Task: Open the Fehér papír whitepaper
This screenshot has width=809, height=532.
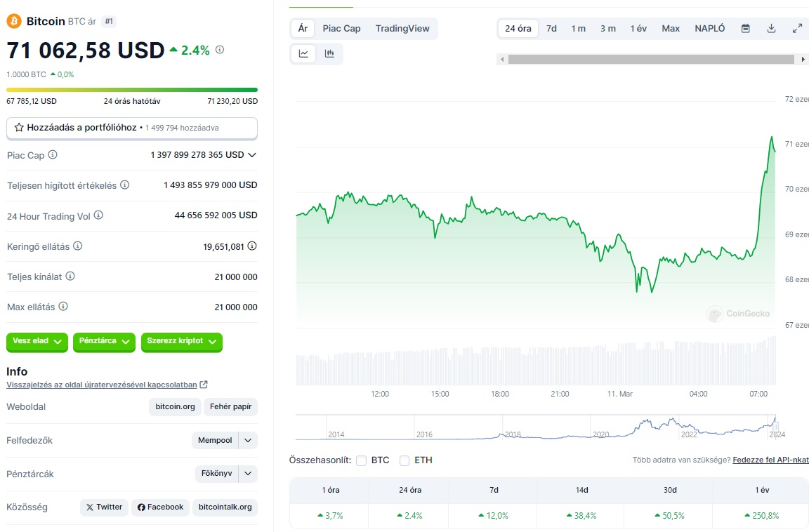Action: [x=230, y=407]
